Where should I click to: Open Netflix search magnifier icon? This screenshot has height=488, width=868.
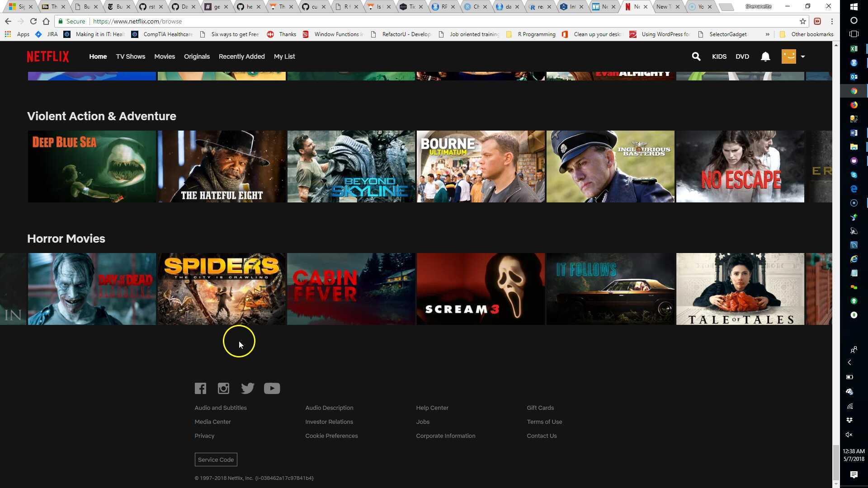pyautogui.click(x=696, y=56)
